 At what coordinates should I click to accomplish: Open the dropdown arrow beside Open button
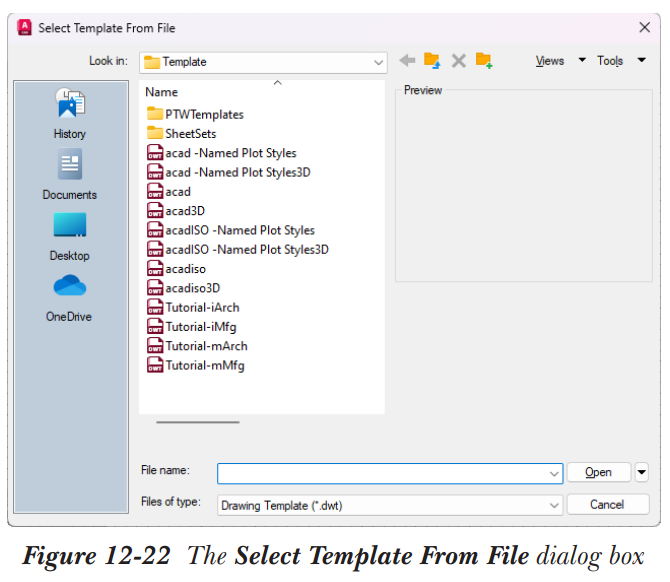tap(642, 472)
